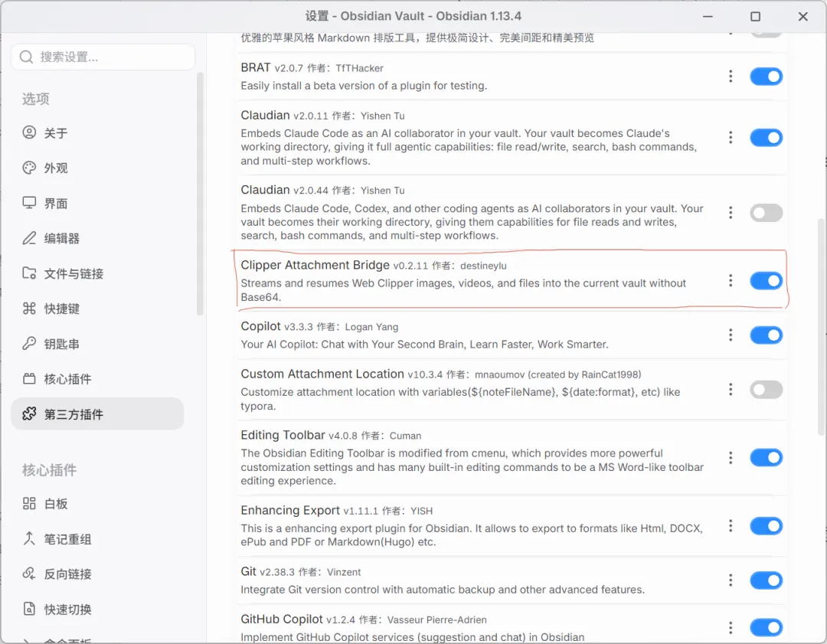Click author name TfTHacker
The height and width of the screenshot is (644, 827).
pyautogui.click(x=359, y=68)
